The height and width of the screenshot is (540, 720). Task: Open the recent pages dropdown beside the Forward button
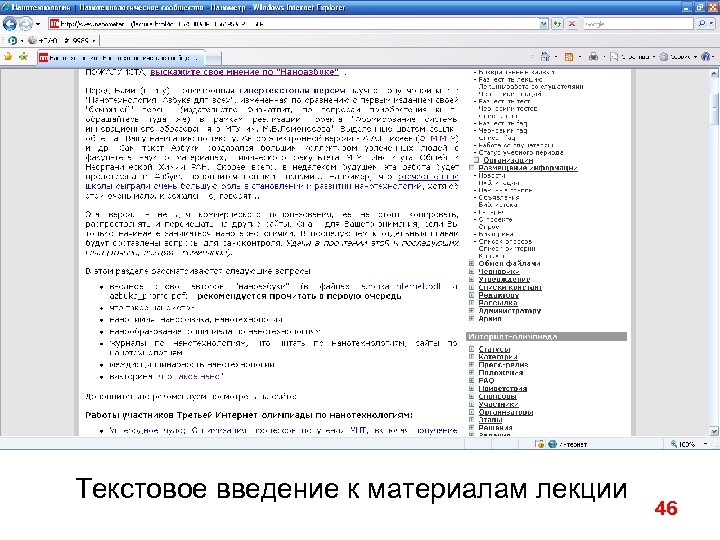click(38, 23)
